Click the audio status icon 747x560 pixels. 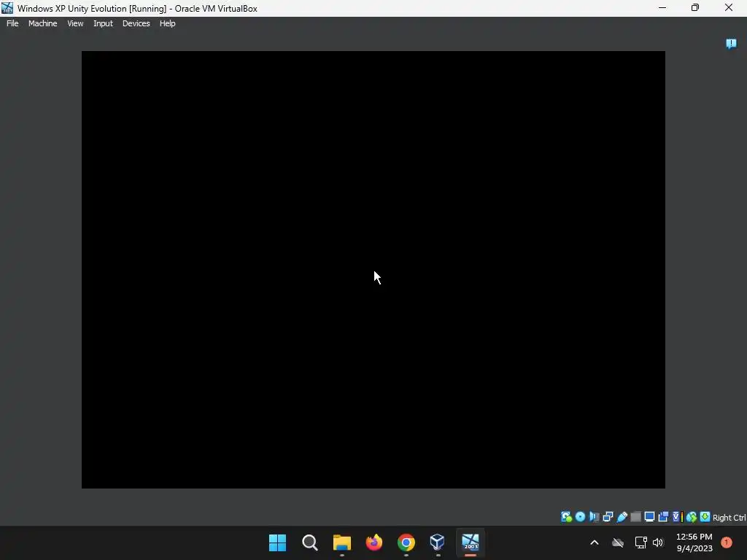pos(594,517)
